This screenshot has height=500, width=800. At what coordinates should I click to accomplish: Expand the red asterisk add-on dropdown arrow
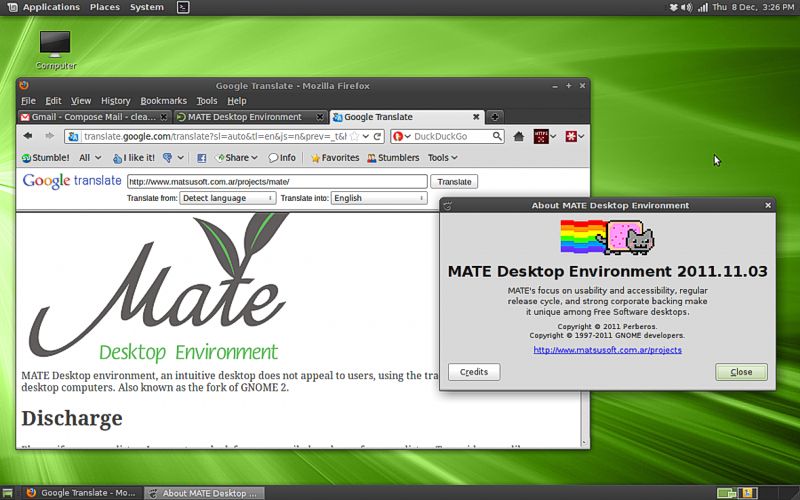pyautogui.click(x=581, y=136)
